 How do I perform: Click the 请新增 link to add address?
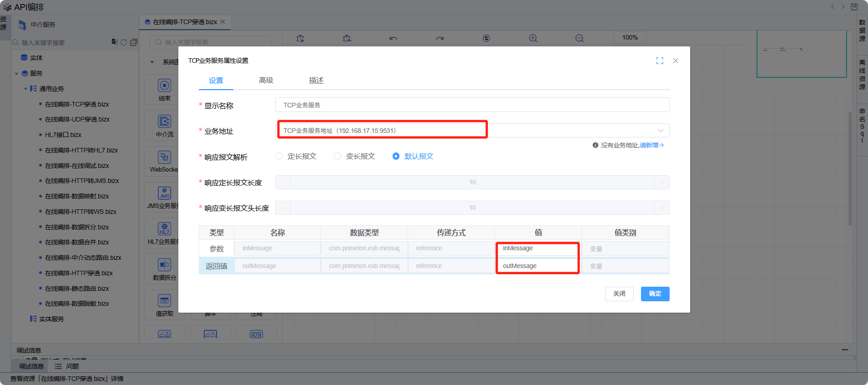click(651, 145)
